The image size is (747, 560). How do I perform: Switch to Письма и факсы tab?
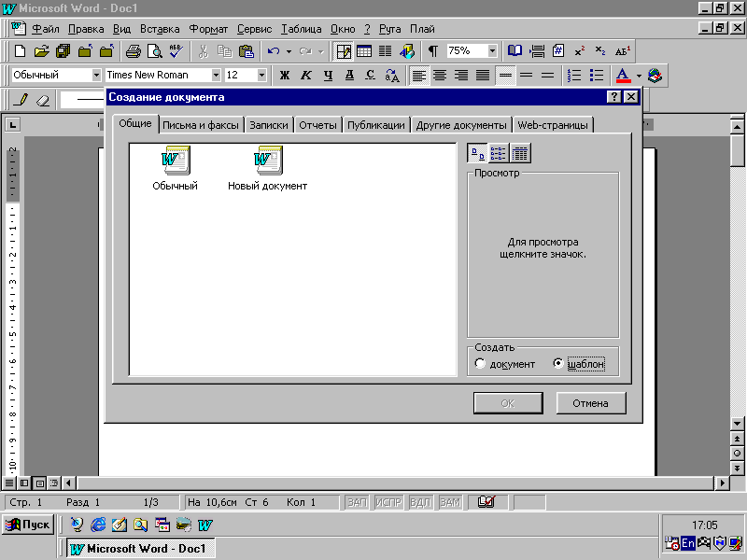[201, 125]
